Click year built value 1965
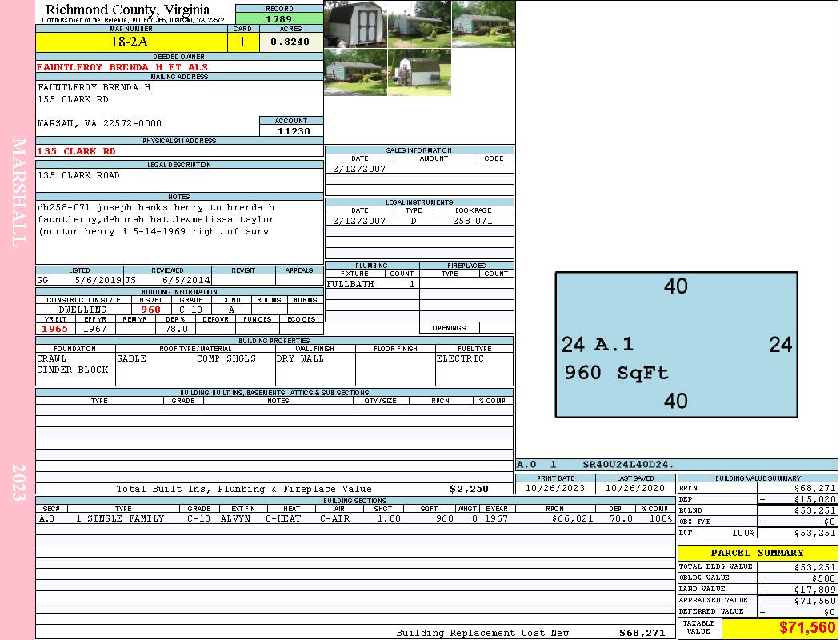The width and height of the screenshot is (840, 640). pyautogui.click(x=55, y=329)
